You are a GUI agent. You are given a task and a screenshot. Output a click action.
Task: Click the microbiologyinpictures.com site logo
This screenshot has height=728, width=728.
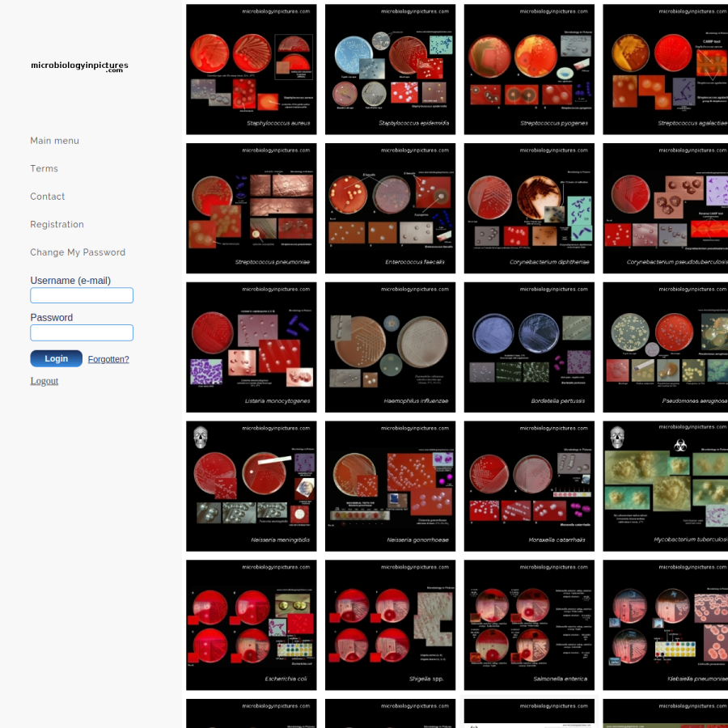79,66
